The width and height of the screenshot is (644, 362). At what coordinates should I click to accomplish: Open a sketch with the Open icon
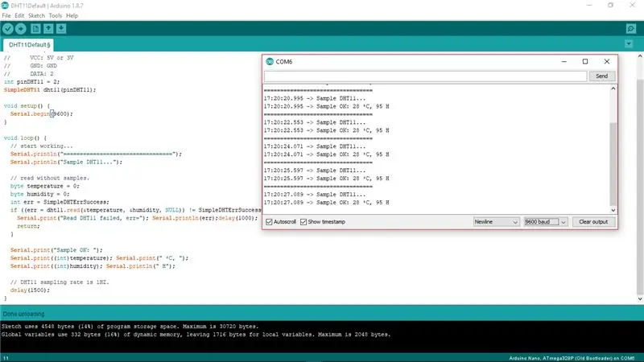tap(48, 29)
